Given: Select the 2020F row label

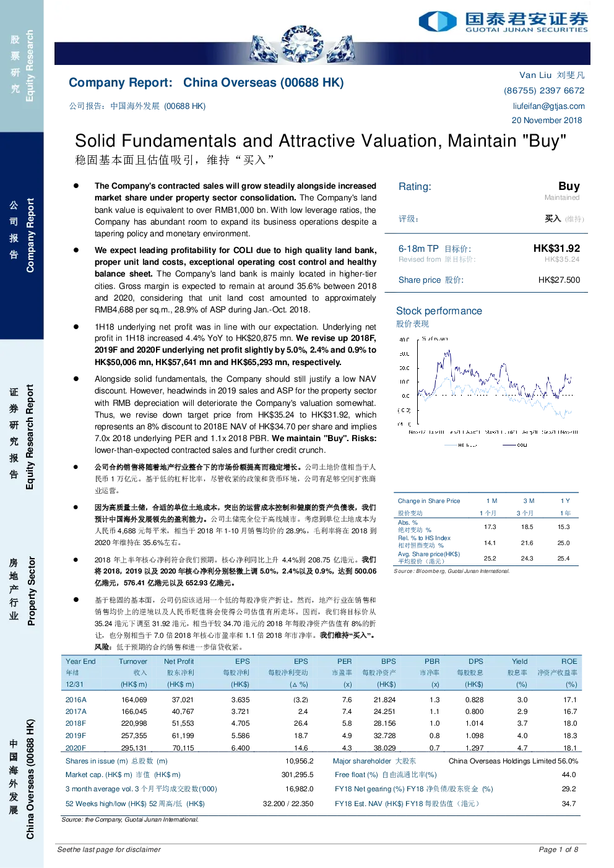Looking at the screenshot, I should pyautogui.click(x=76, y=748).
